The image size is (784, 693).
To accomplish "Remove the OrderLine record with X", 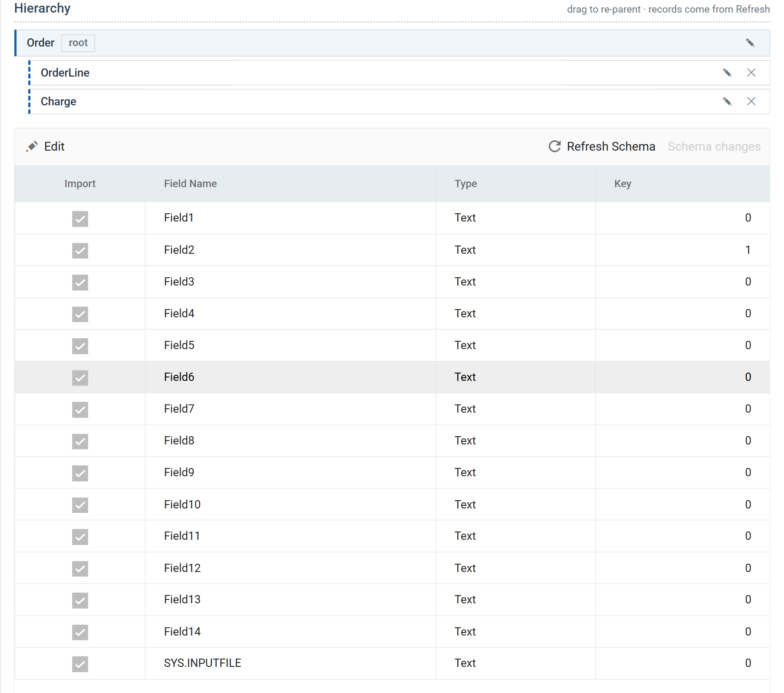I will 751,73.
